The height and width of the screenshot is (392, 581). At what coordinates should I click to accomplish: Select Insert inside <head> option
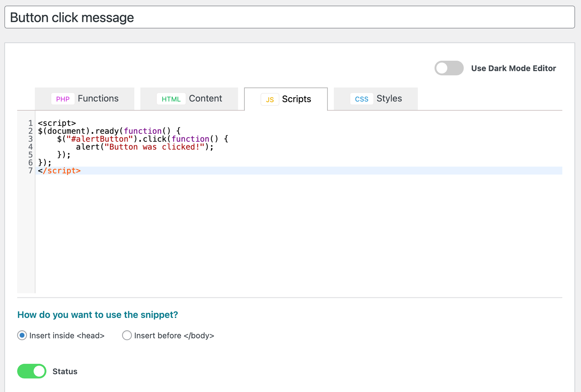coord(22,335)
